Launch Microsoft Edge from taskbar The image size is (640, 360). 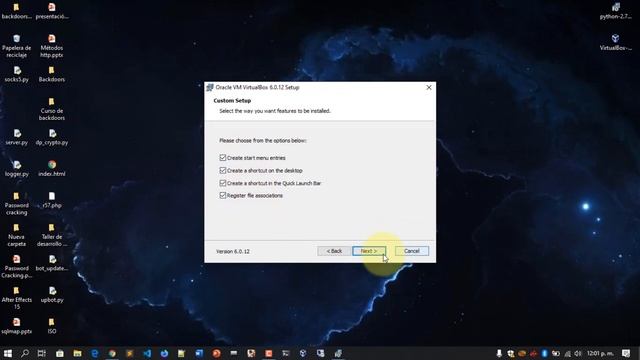tap(95, 353)
